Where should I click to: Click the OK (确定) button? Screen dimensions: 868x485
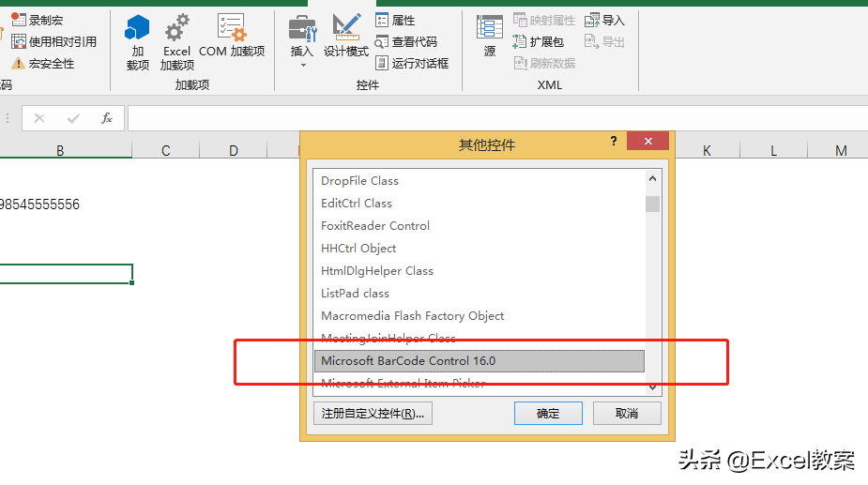click(548, 414)
